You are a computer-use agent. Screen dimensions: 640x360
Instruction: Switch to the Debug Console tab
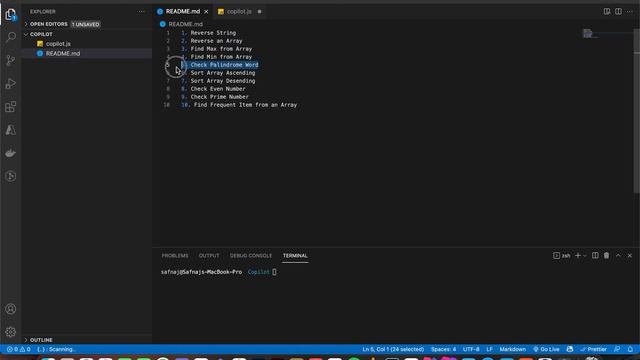point(251,256)
